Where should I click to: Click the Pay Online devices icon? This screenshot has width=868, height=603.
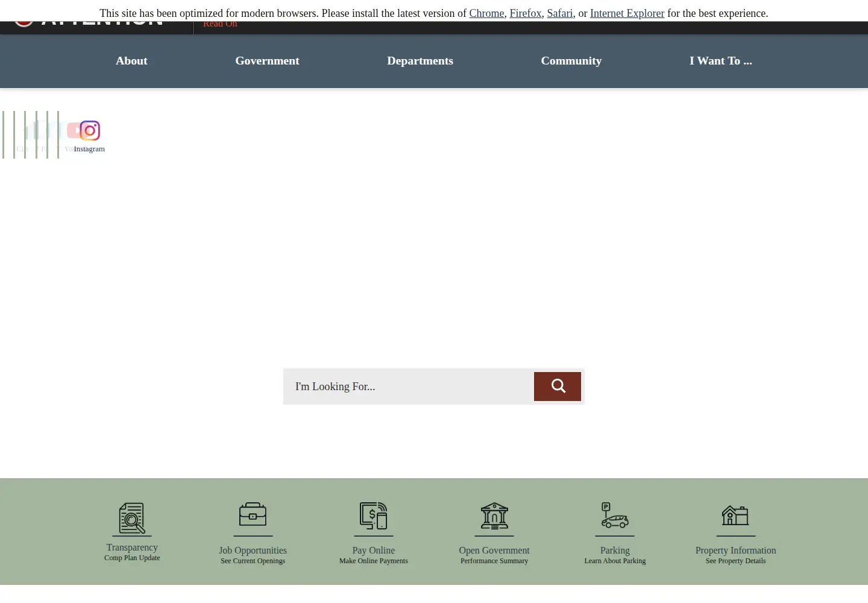pyautogui.click(x=374, y=516)
